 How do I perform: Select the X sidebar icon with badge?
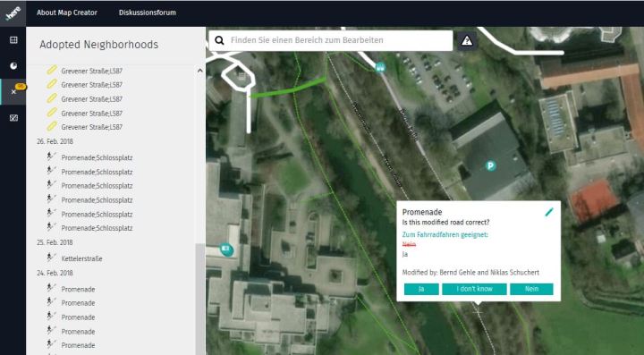pos(14,91)
